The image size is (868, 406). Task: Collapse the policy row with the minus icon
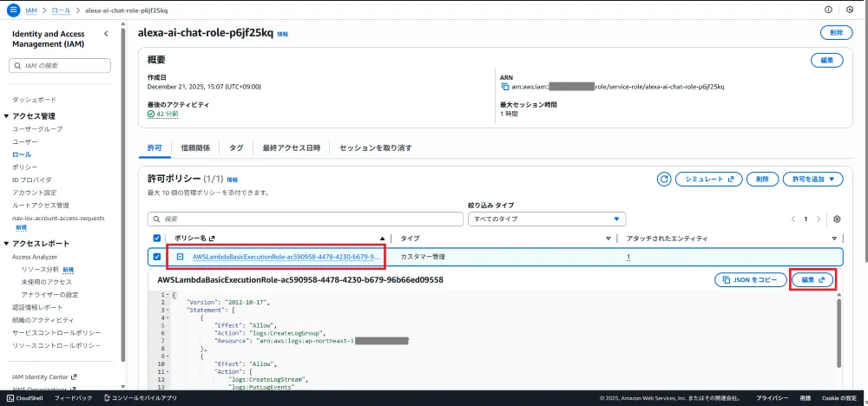(x=180, y=257)
